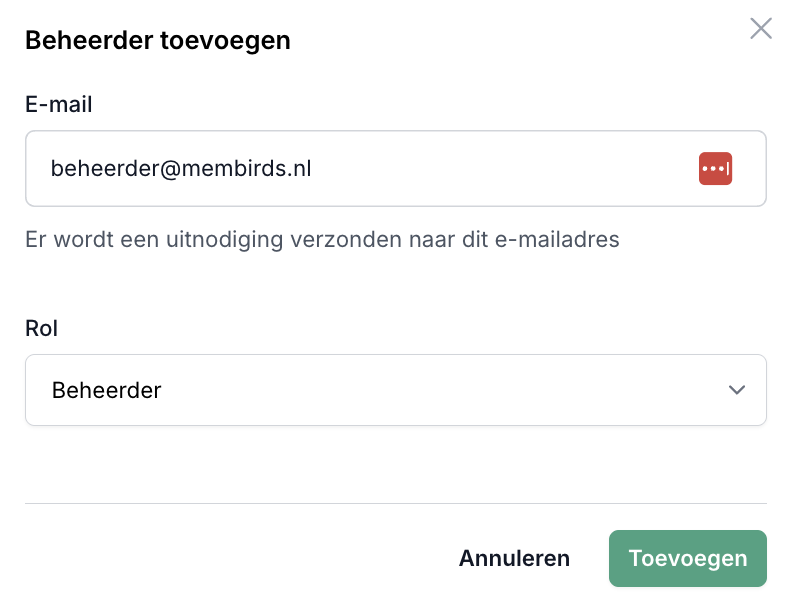Click the 'Beheerder toevoegen' dialog title
This screenshot has width=792, height=598.
(x=157, y=41)
